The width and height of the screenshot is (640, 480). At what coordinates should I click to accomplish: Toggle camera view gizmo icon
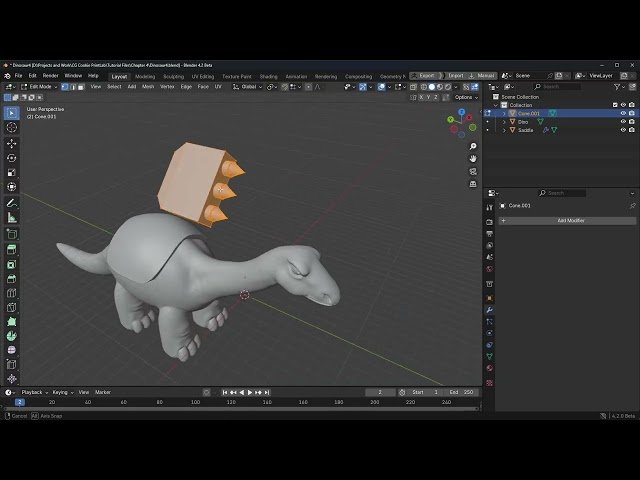pyautogui.click(x=473, y=171)
